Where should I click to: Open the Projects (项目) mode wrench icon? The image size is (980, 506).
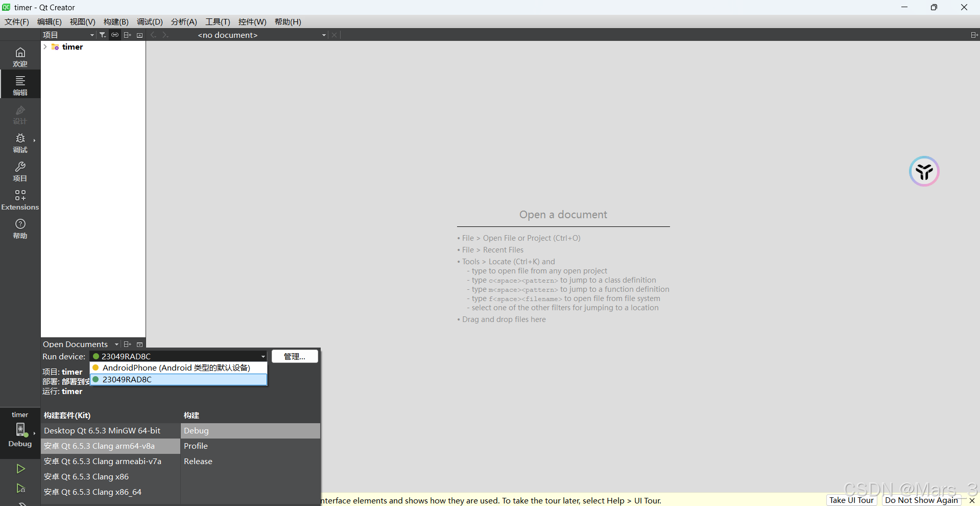20,171
